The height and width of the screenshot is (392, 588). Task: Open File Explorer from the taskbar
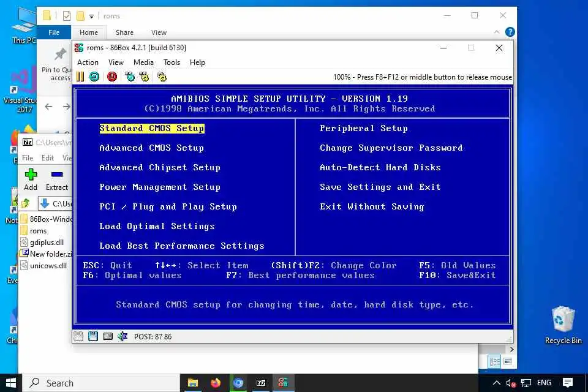193,383
